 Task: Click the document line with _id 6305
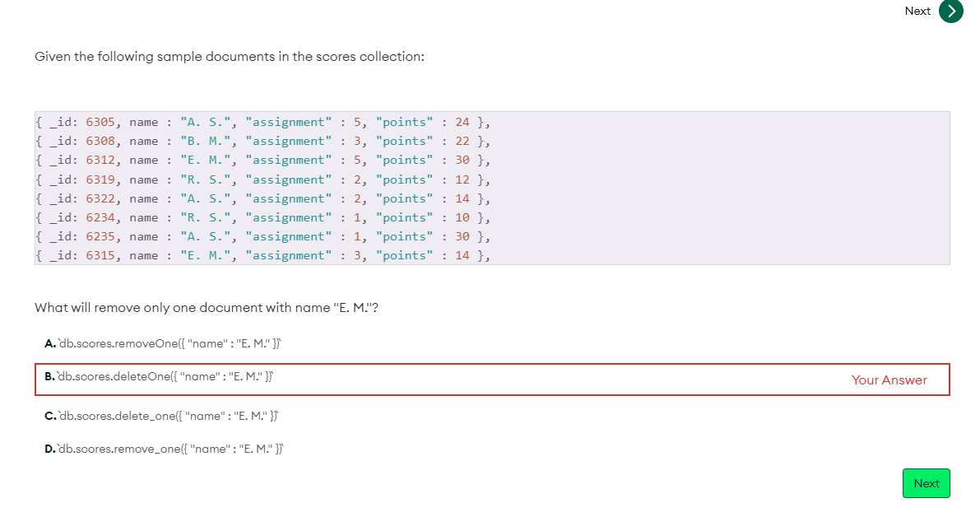pos(263,123)
